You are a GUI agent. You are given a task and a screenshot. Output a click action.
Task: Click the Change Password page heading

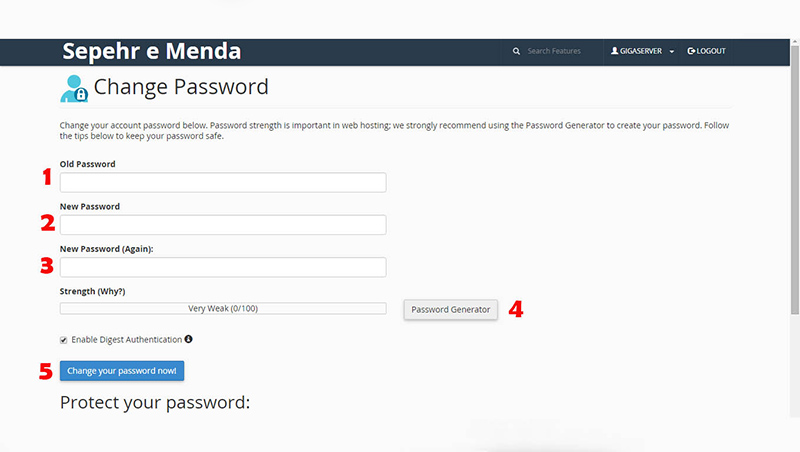[181, 87]
